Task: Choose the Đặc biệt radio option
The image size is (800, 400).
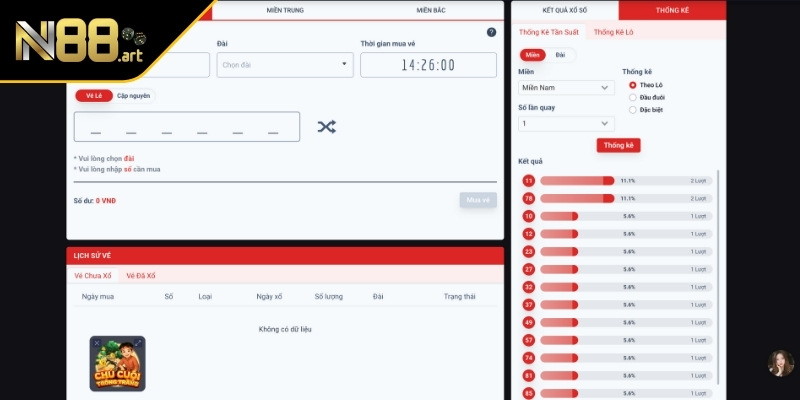Action: (x=633, y=109)
